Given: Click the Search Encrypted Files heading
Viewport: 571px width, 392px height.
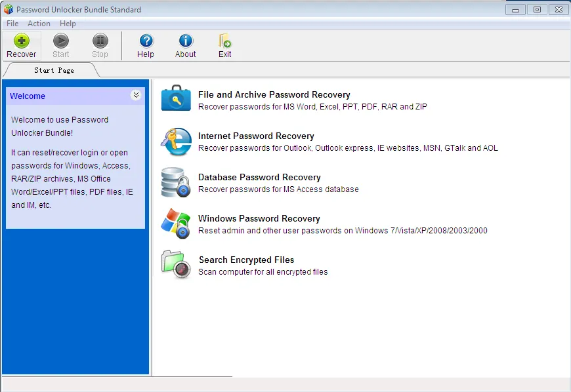Looking at the screenshot, I should pos(245,260).
